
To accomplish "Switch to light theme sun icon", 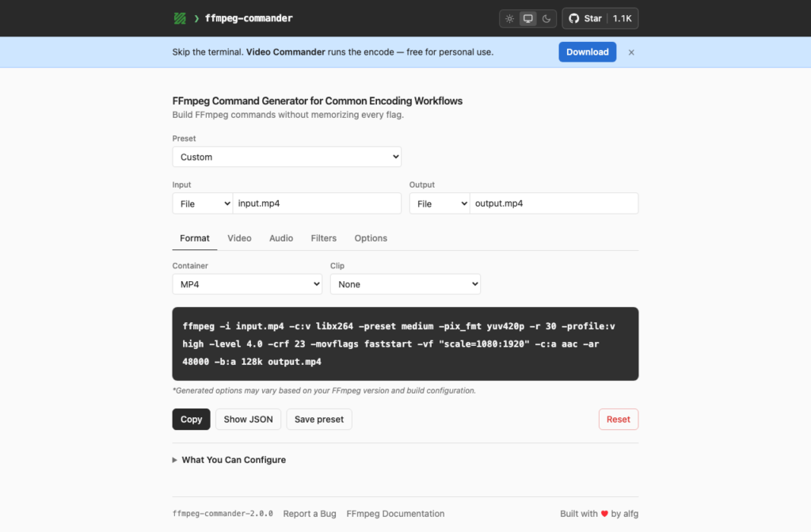I will (509, 19).
